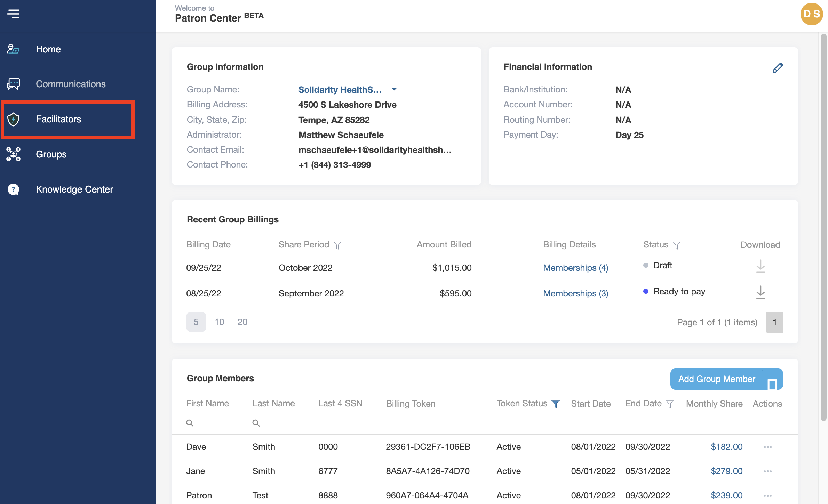This screenshot has width=828, height=504.
Task: Download the September 2022 billing file
Action: (x=761, y=292)
